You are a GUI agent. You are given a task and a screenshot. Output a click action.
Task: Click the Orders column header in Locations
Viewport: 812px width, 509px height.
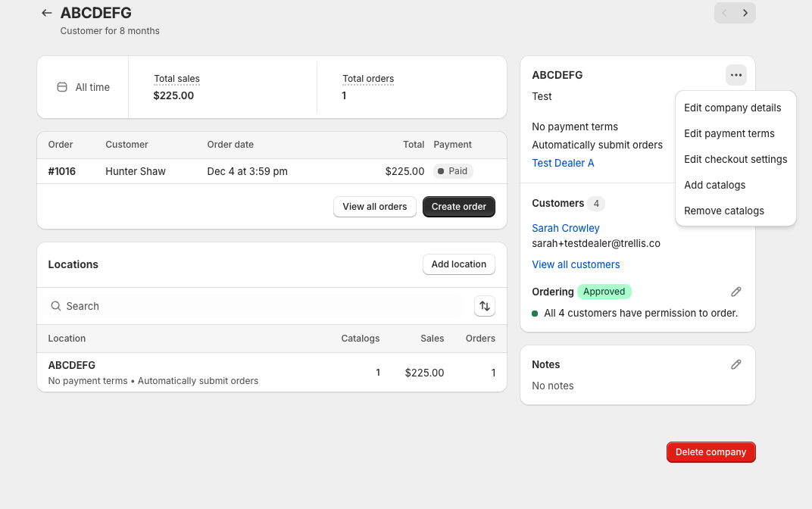click(480, 339)
